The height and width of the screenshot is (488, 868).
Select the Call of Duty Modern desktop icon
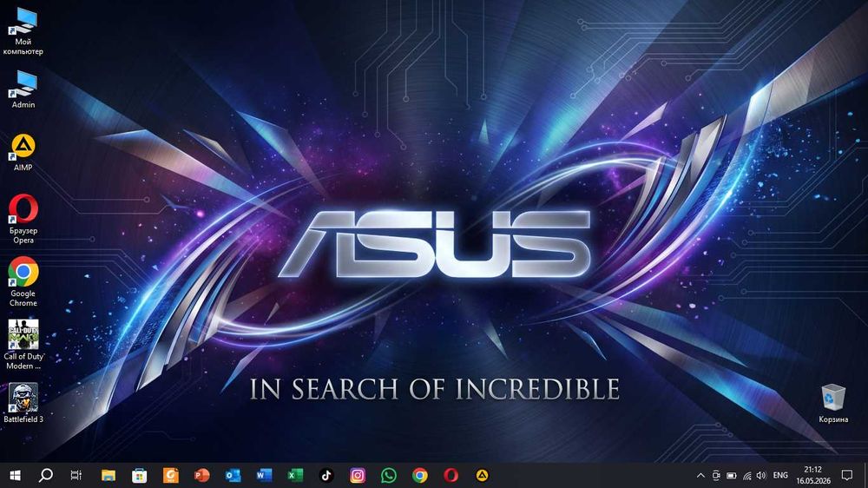23,345
